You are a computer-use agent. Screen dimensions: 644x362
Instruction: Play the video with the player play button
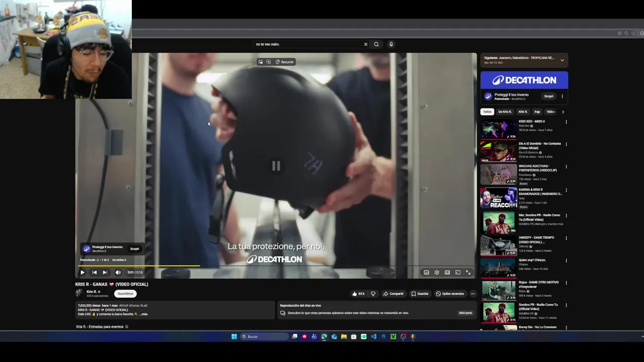pos(83,273)
